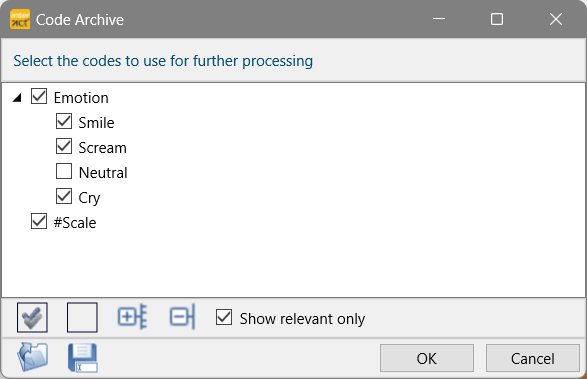
Task: Toggle the Cry code checkbox
Action: click(x=64, y=196)
